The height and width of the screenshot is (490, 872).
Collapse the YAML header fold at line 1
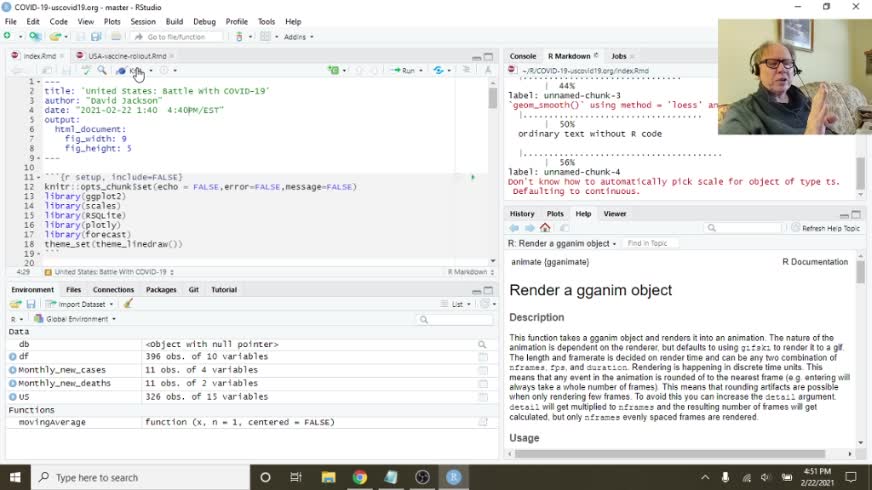38,82
